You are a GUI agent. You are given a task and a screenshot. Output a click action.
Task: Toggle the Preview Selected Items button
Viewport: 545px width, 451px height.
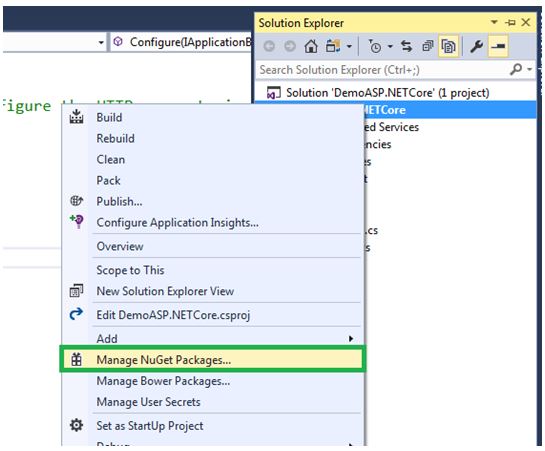(498, 46)
